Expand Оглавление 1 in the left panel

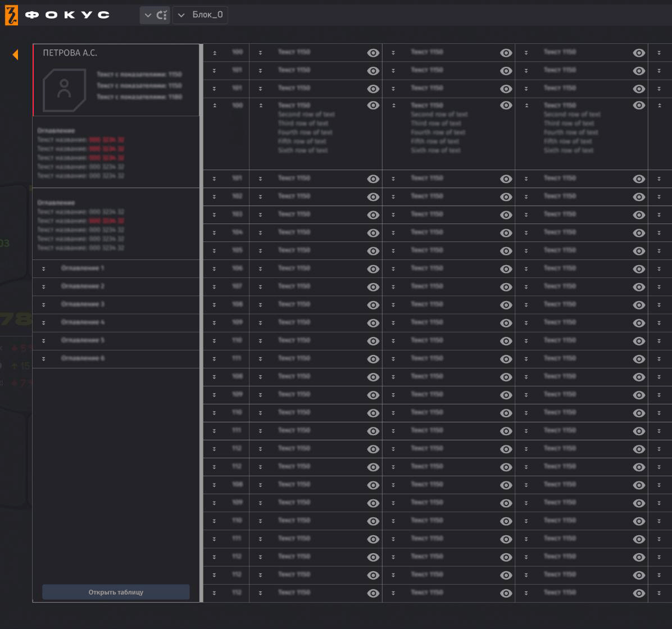[44, 268]
